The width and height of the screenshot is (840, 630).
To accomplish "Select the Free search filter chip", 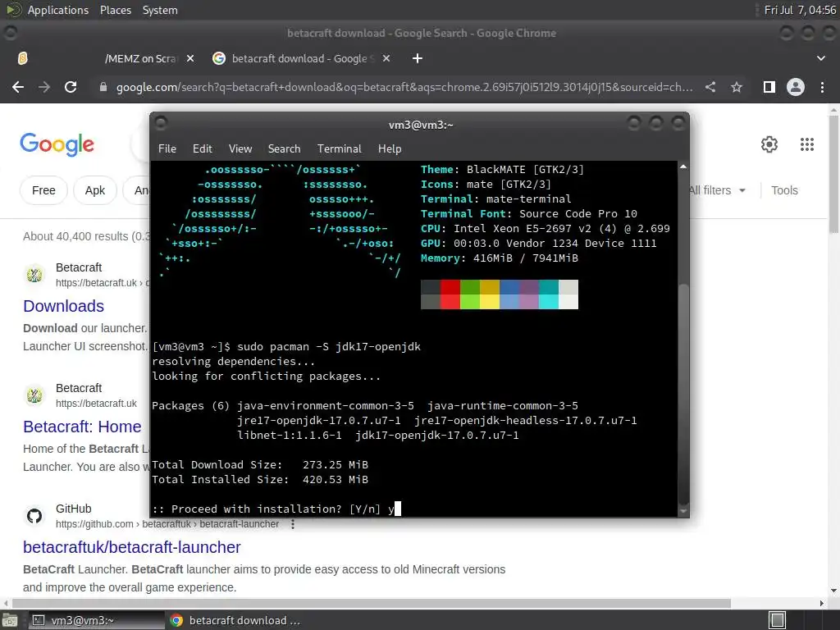I will click(x=43, y=190).
